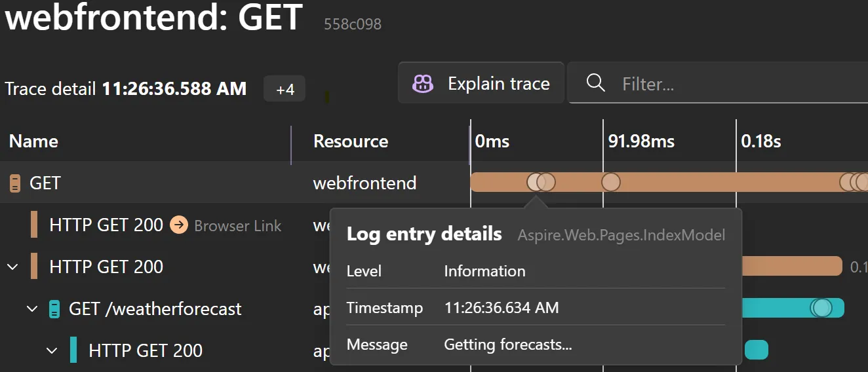
Task: Click the server icon beside GET
Action: point(15,183)
